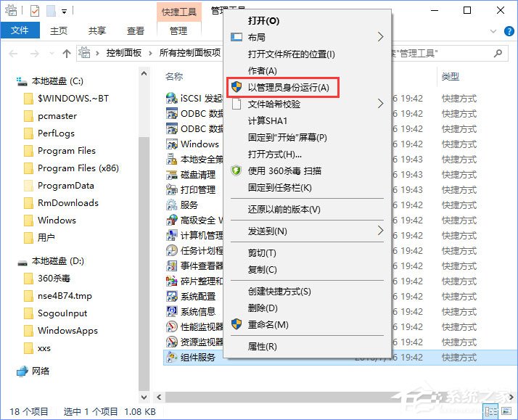Click the 系统配置 icon

[172, 296]
